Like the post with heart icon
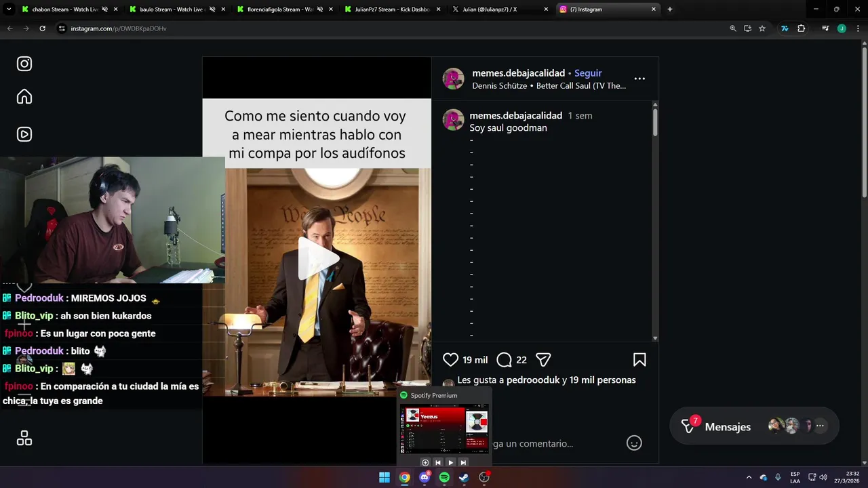 (x=450, y=360)
